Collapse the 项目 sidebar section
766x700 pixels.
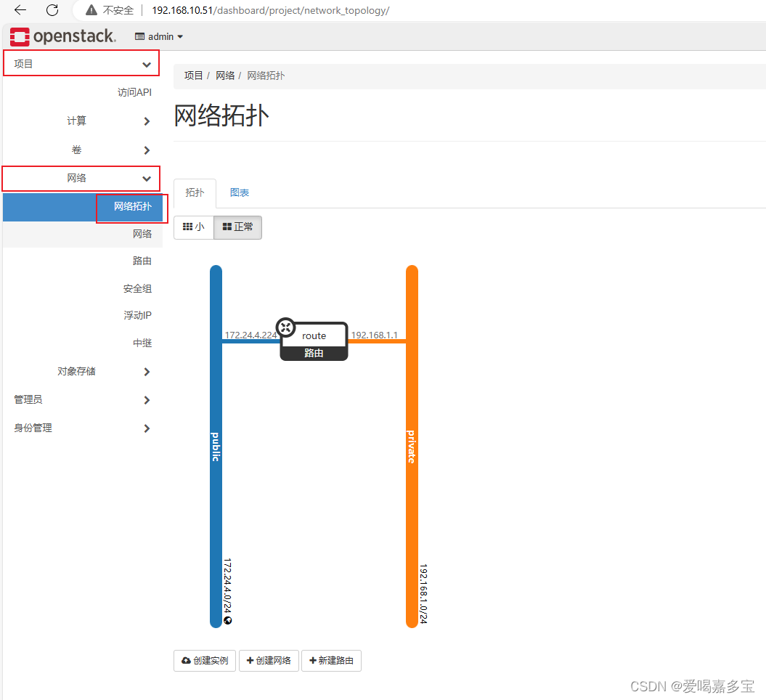(x=81, y=63)
